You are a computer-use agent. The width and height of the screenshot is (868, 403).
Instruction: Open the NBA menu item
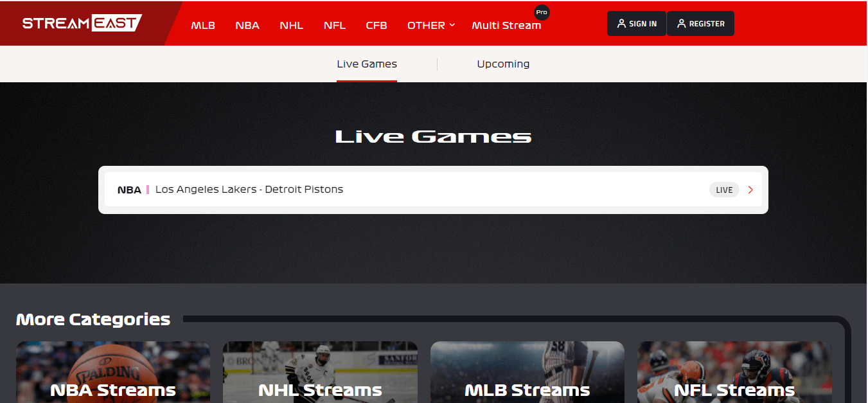point(247,26)
